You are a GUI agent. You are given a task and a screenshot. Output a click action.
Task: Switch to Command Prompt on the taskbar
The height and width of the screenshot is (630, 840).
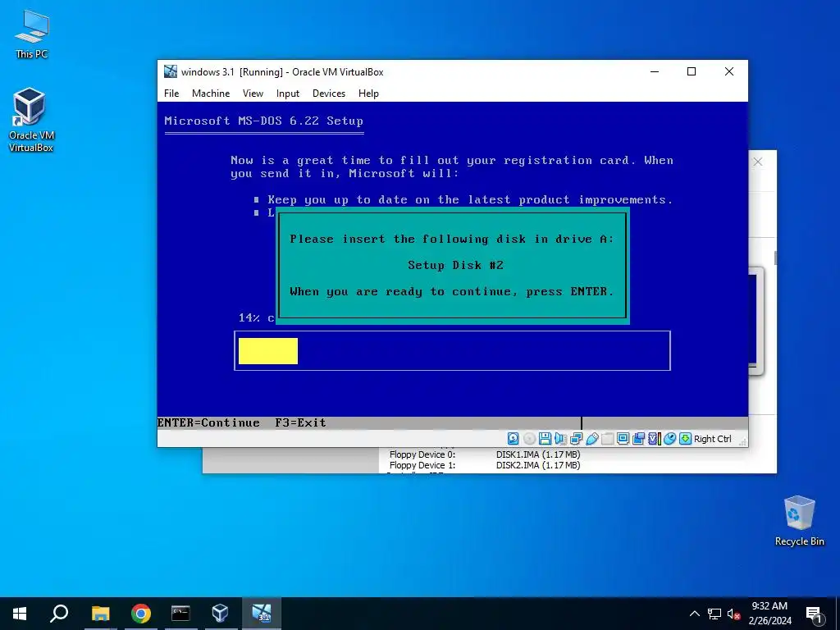pyautogui.click(x=180, y=614)
